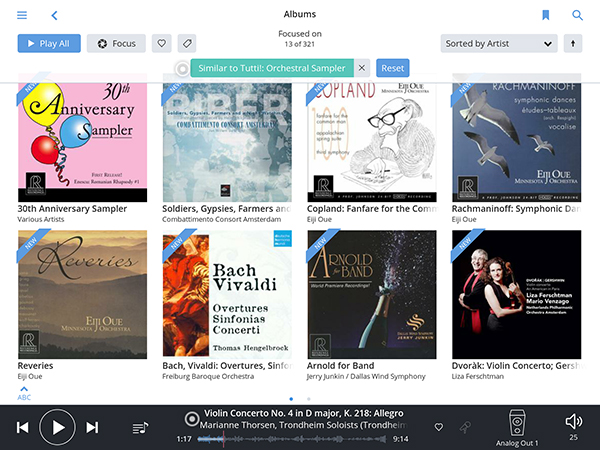The image size is (600, 450).
Task: Open Combattimento Consort Amsterdam artist link
Action: tap(222, 220)
